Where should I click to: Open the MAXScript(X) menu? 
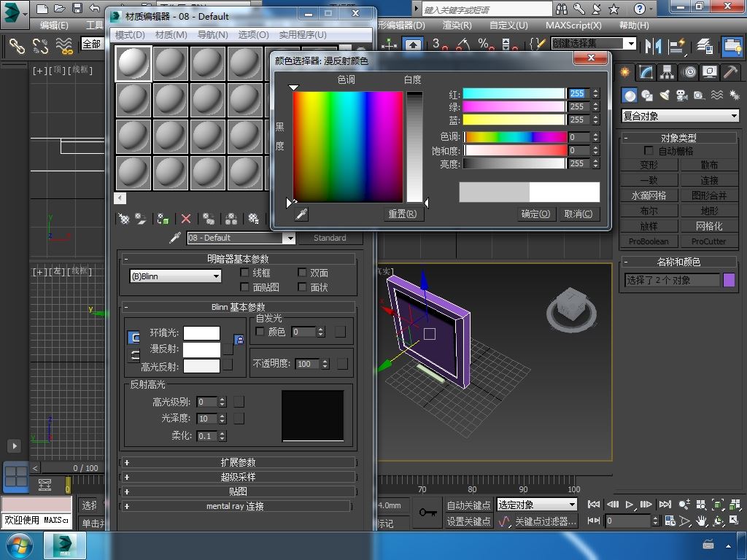573,25
